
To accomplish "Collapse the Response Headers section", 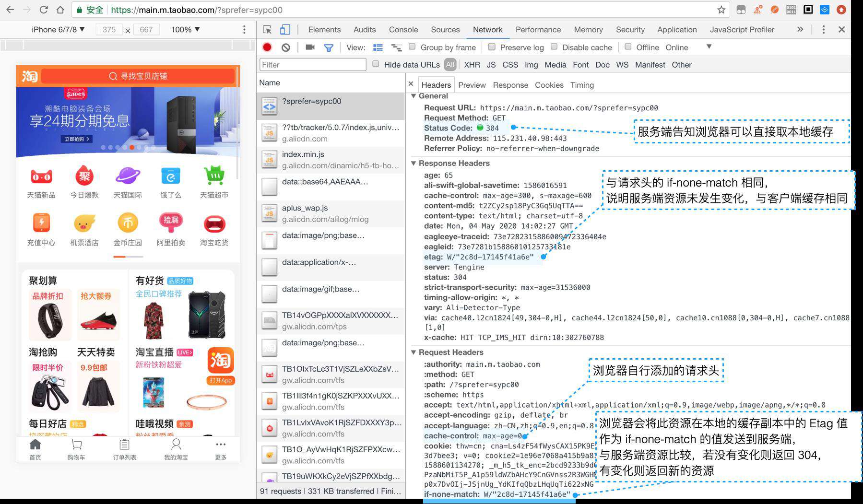I will pos(414,163).
